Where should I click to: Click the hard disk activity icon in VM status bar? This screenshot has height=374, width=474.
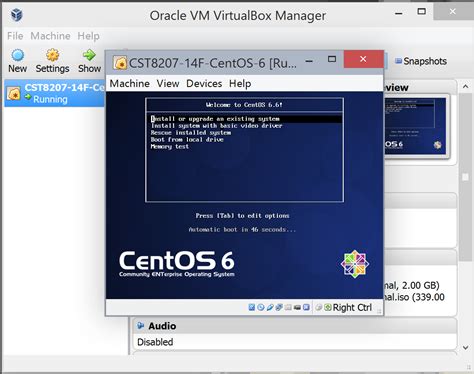click(x=252, y=307)
